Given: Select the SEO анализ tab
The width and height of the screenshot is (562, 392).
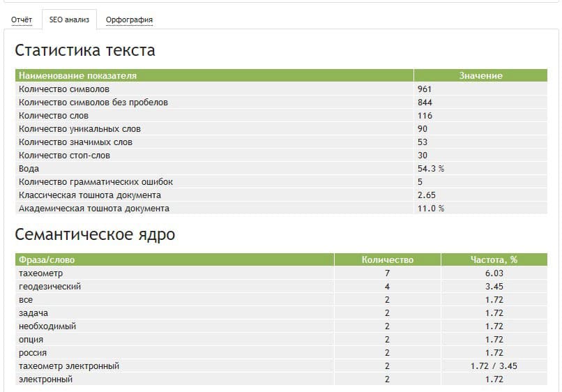Looking at the screenshot, I should click(x=69, y=20).
